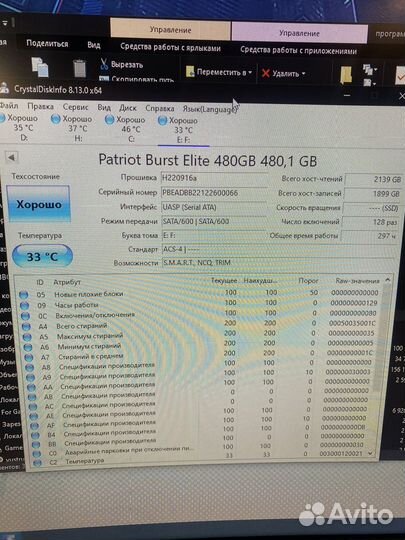405x540 pixels.
Task: Click the Атрибут column header
Action: 67,282
